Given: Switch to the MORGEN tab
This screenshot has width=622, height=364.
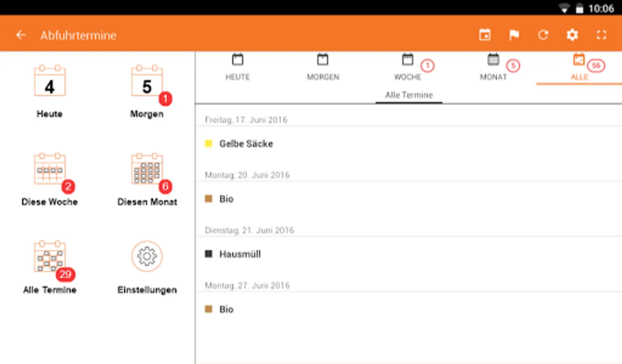Looking at the screenshot, I should (323, 68).
